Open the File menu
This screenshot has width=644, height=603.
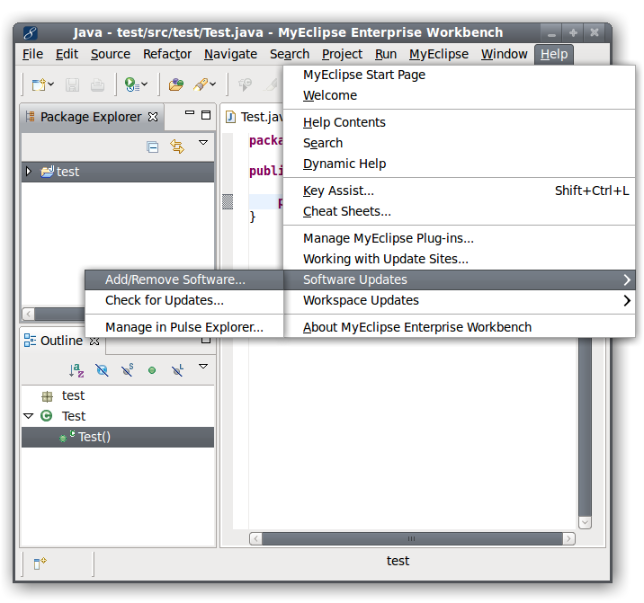click(32, 54)
